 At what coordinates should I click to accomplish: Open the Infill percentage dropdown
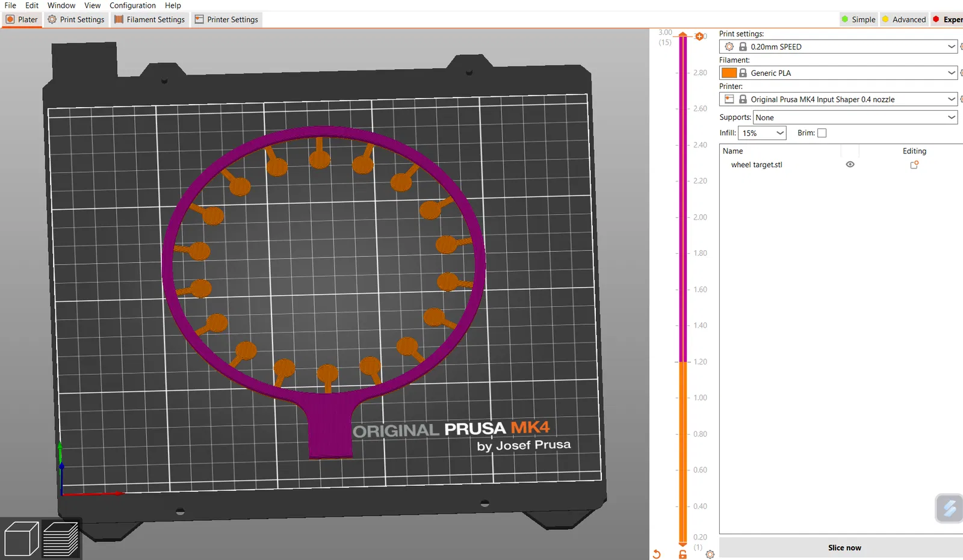click(x=762, y=133)
